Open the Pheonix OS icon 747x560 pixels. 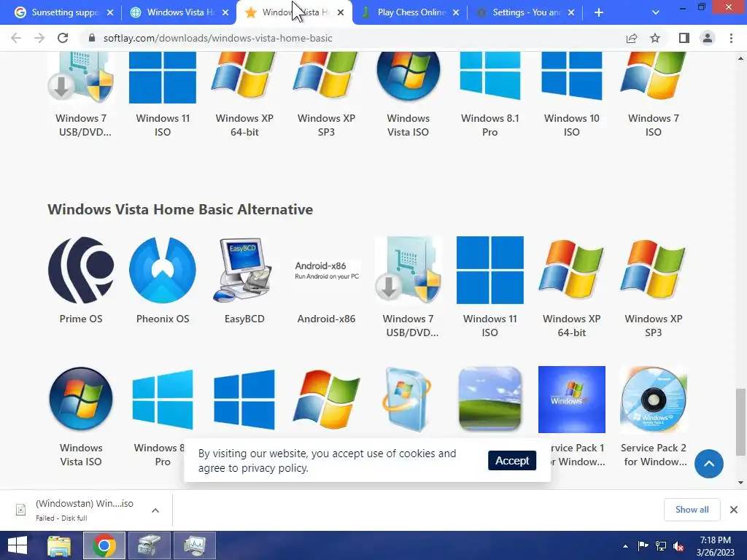tap(163, 270)
